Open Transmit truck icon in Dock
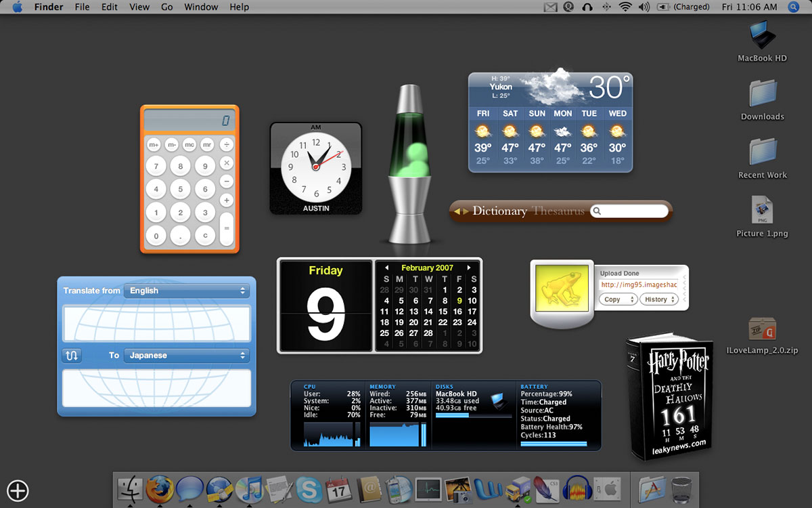 point(518,489)
